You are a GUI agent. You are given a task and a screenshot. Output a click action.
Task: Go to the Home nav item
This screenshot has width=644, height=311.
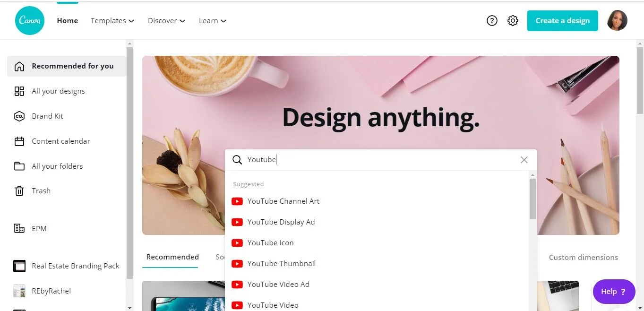(68, 21)
